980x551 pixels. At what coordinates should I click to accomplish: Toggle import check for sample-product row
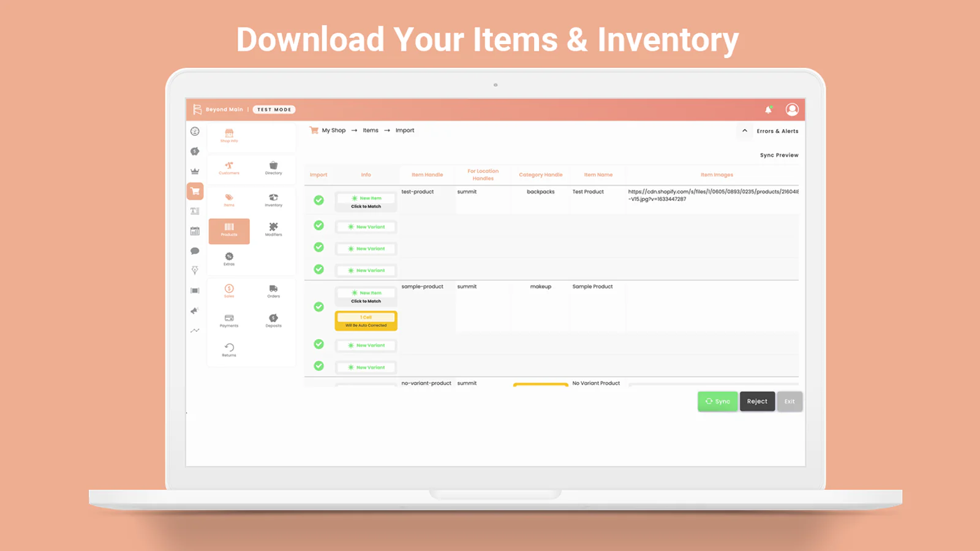click(318, 307)
